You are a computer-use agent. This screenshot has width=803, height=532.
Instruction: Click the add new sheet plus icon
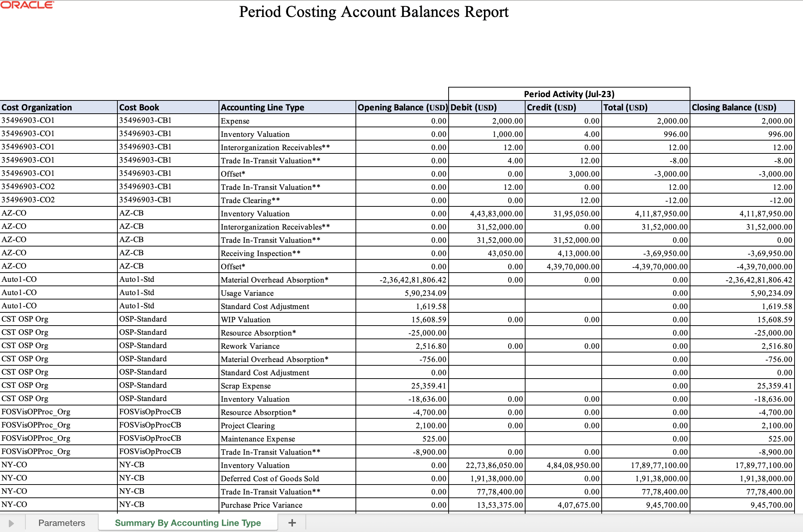pos(292,523)
